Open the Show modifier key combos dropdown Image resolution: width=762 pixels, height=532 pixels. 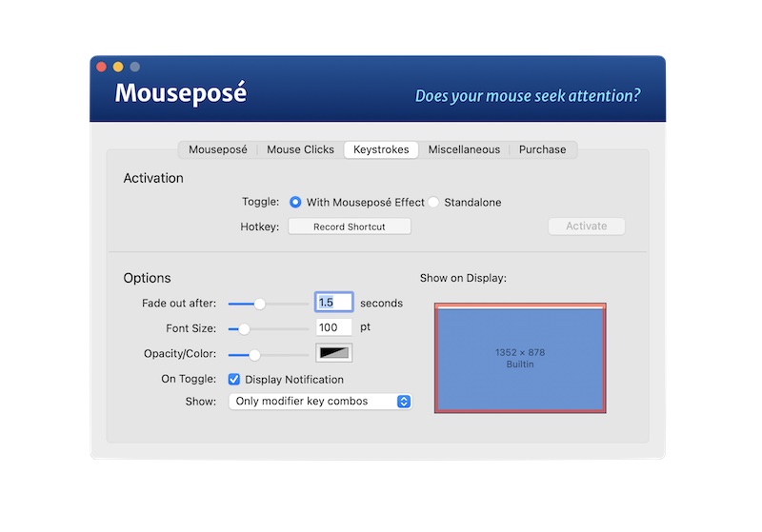[320, 402]
